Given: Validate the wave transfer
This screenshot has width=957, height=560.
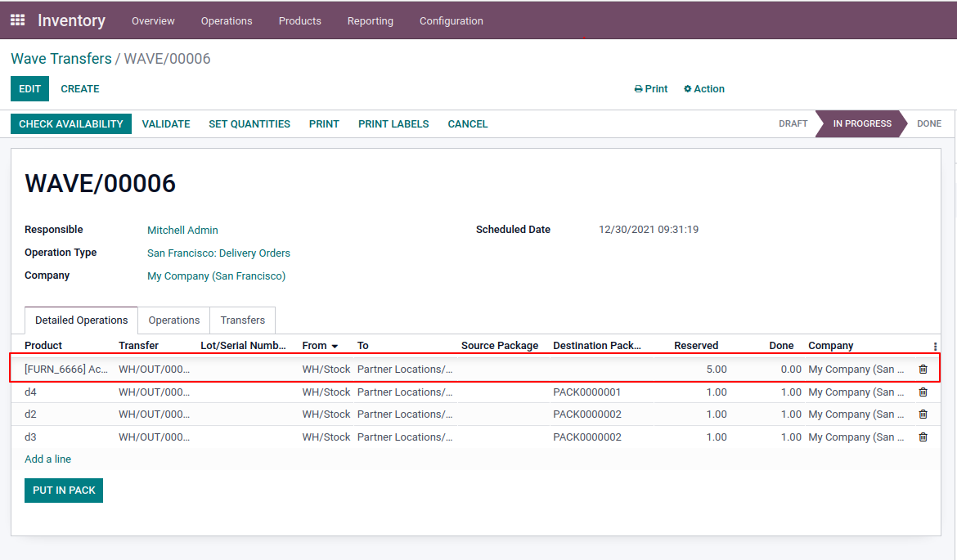Looking at the screenshot, I should pos(166,123).
